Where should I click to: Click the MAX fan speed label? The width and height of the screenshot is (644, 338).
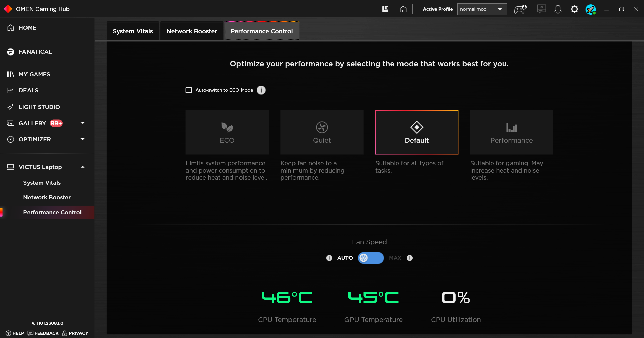[395, 258]
